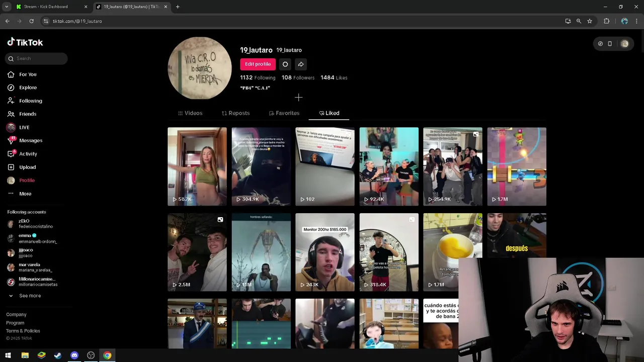Open Discord from taskbar

[x=74, y=355]
